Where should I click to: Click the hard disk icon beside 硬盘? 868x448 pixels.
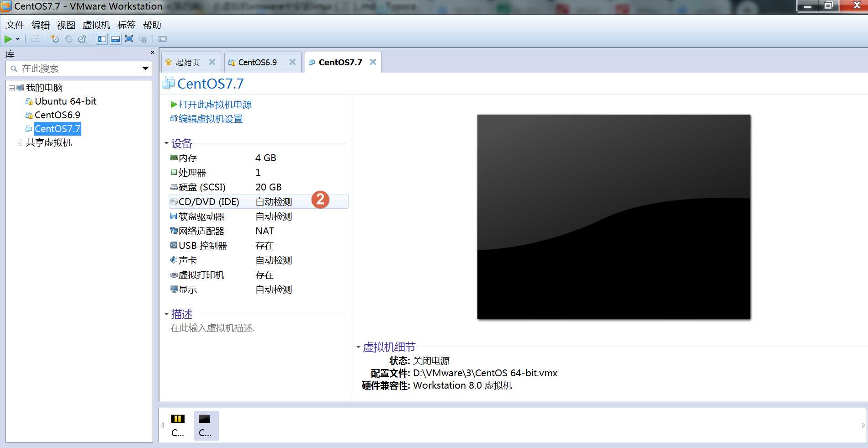[174, 187]
